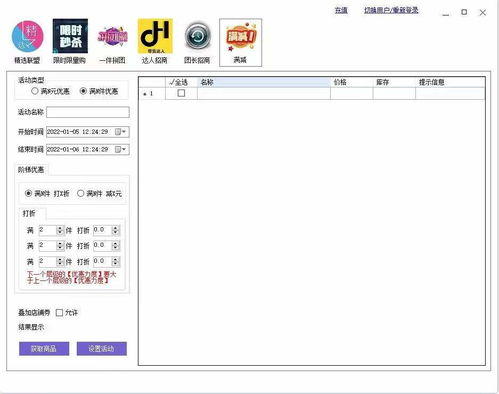This screenshot has width=499, height=394.
Task: Select the 满减 module icon
Action: click(x=240, y=42)
